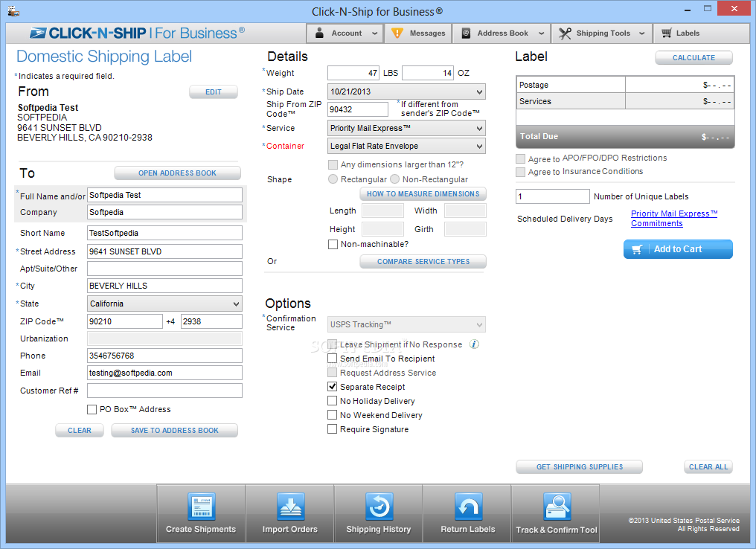
Task: Click the Shipping Tools wrench icon
Action: pos(565,33)
